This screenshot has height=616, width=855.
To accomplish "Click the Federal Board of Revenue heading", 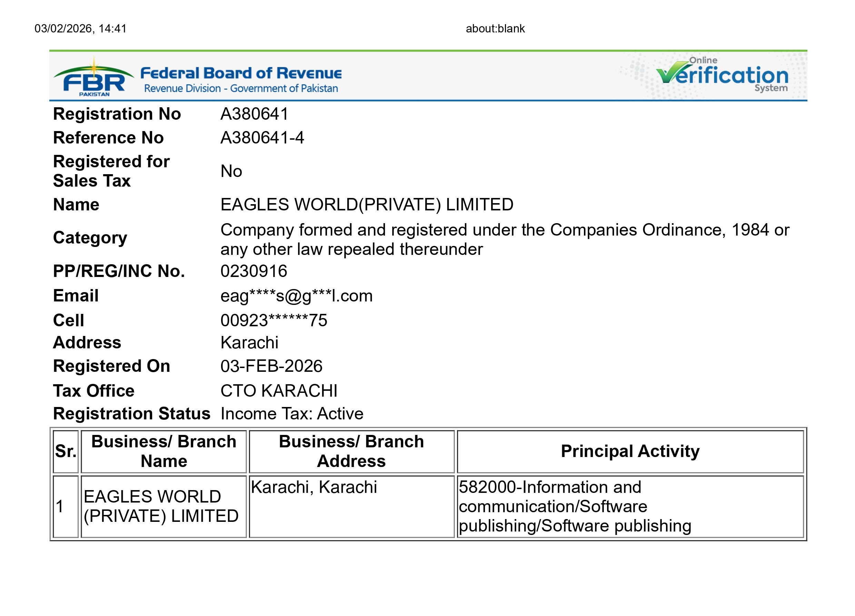I will point(241,73).
